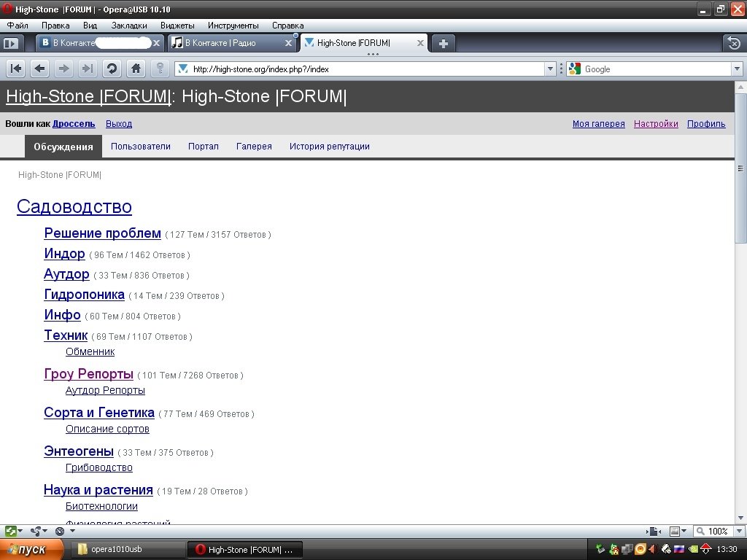Open the Пользователи forum tab
747x560 pixels.
[x=141, y=147]
